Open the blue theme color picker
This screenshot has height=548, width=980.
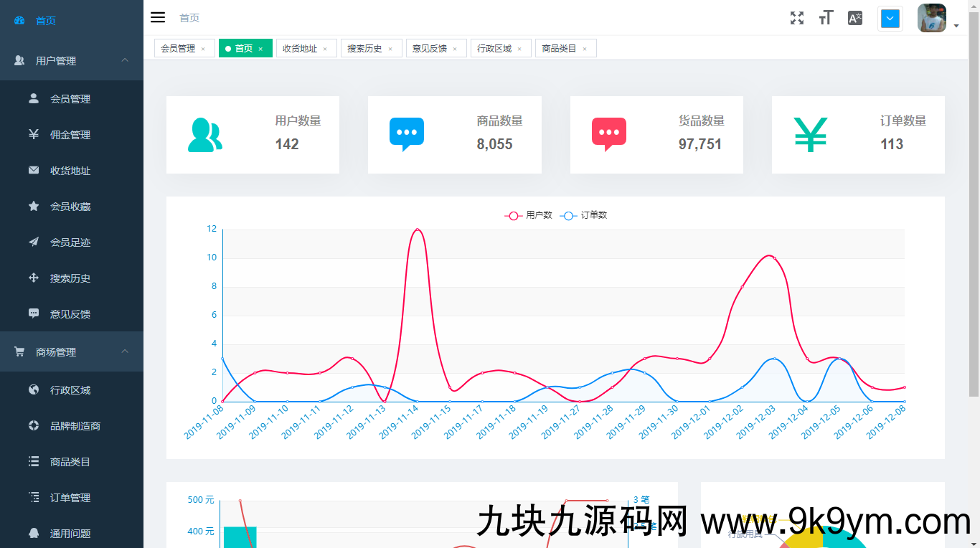[890, 19]
